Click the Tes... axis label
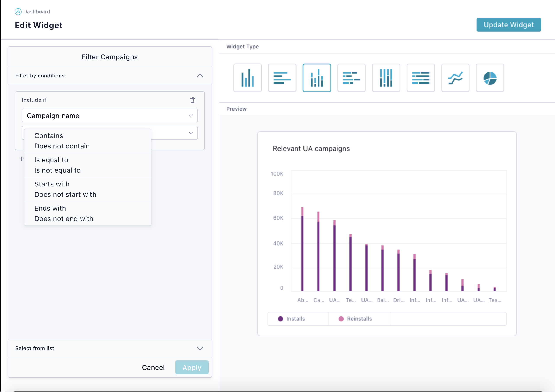Screen dimensions: 555x392 point(495,300)
